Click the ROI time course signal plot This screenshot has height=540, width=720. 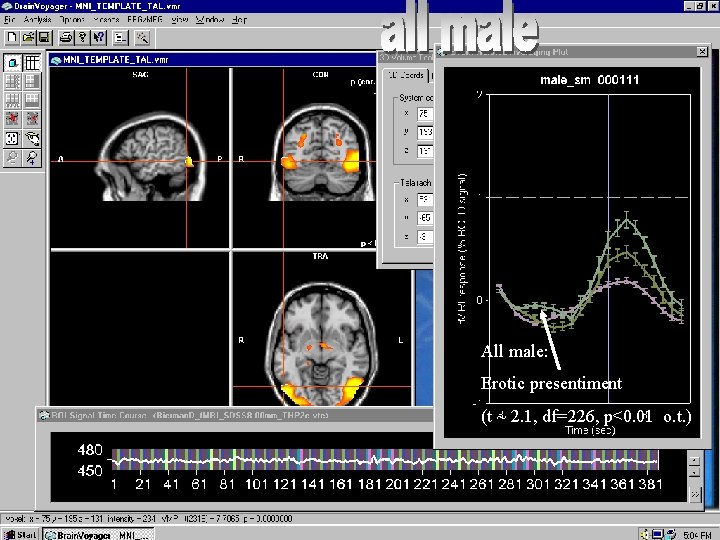coord(385,460)
